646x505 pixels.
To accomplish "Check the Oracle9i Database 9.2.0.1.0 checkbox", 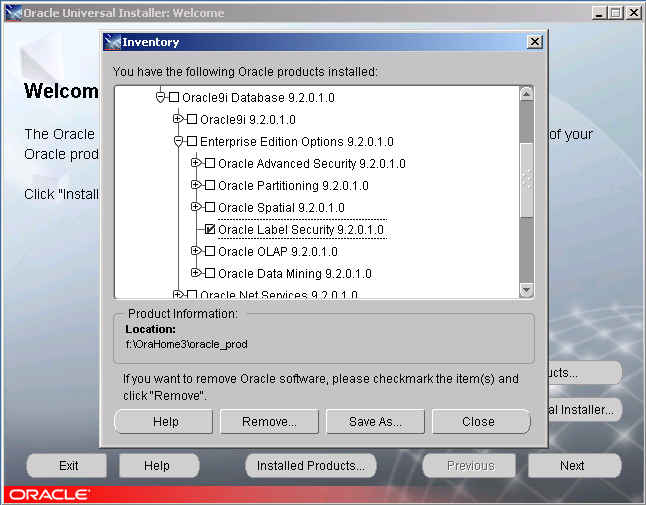I will [x=174, y=97].
